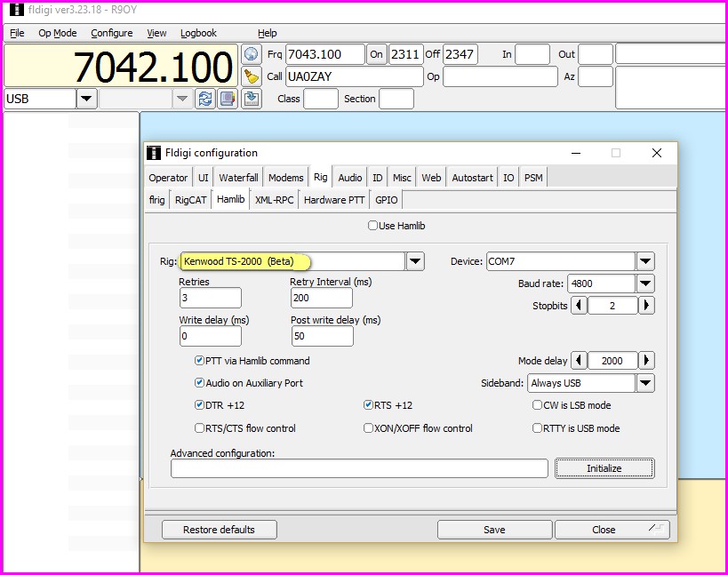Click the Advanced configuration text field
728x575 pixels.
click(x=359, y=468)
